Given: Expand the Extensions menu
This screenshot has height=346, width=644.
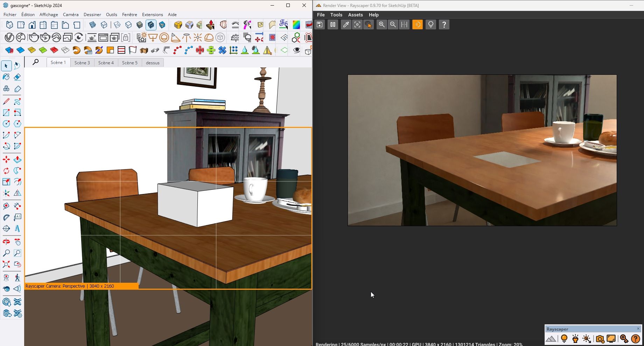Looking at the screenshot, I should point(152,14).
